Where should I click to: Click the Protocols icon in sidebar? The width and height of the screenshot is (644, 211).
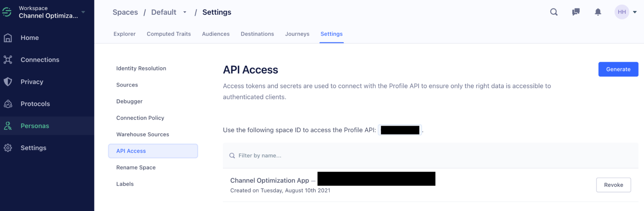(x=8, y=104)
